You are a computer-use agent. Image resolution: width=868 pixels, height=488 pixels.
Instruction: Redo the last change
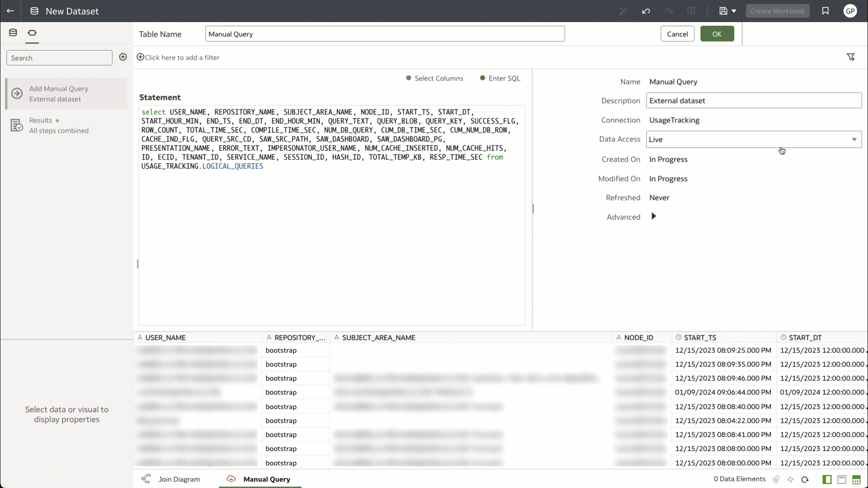click(669, 11)
